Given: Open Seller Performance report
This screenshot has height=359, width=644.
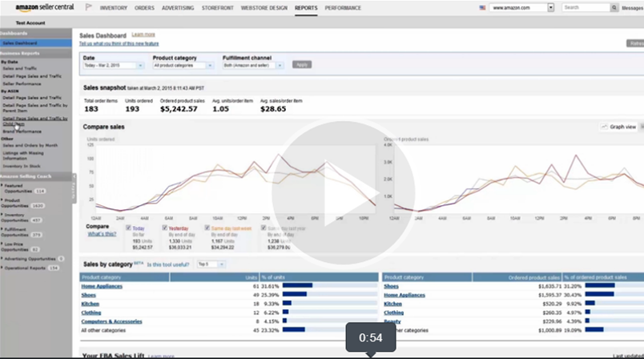Looking at the screenshot, I should pos(22,84).
